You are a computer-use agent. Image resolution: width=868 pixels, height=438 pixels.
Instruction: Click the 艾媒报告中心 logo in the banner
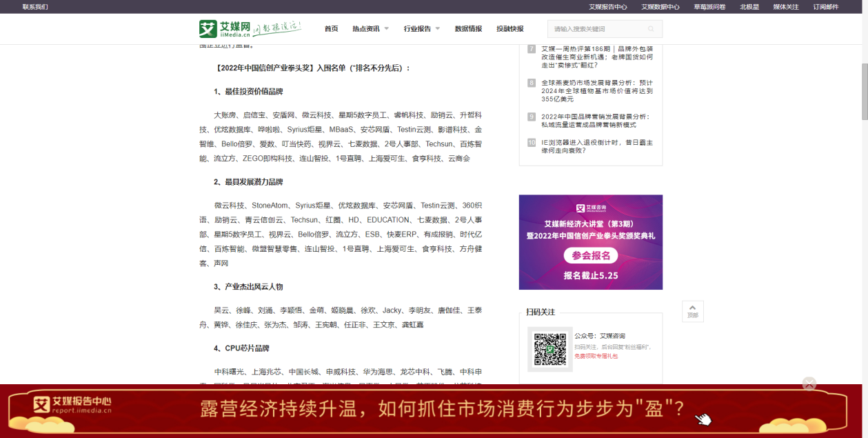pyautogui.click(x=72, y=405)
